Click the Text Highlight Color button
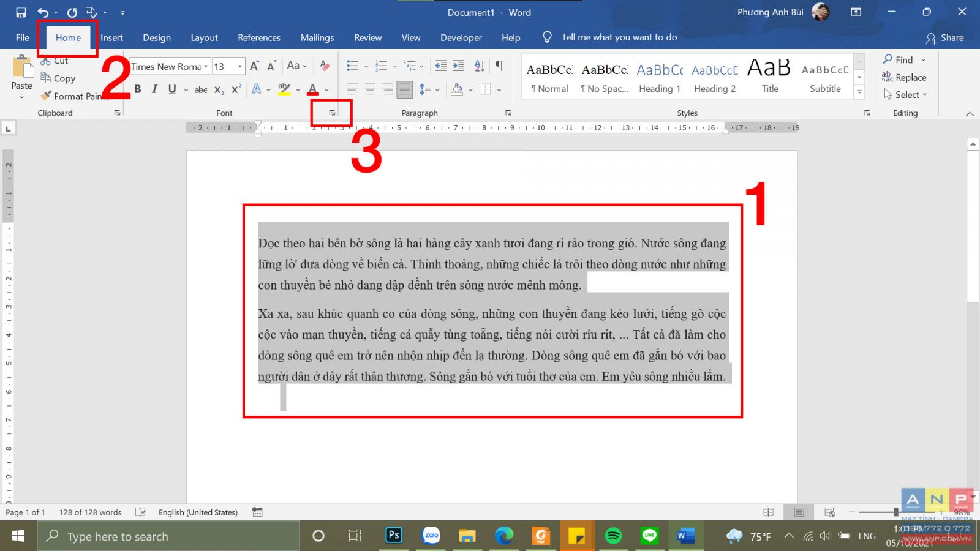 click(284, 89)
